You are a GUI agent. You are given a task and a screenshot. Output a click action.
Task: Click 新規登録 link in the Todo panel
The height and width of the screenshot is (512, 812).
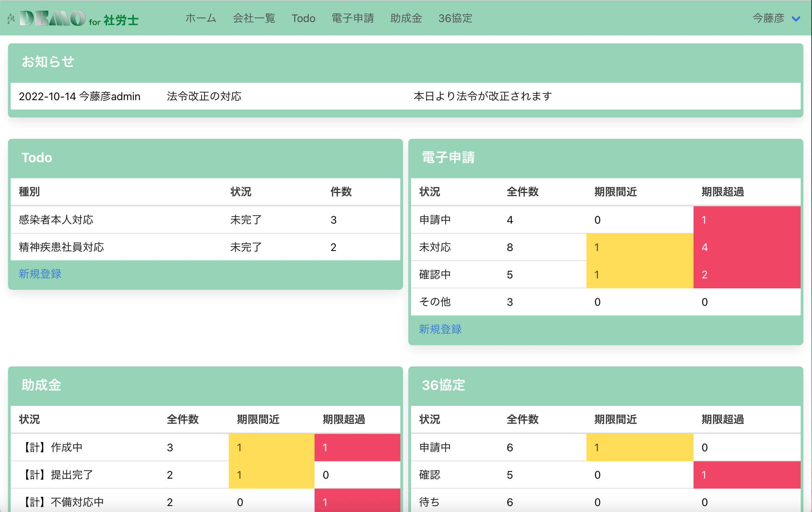point(40,274)
